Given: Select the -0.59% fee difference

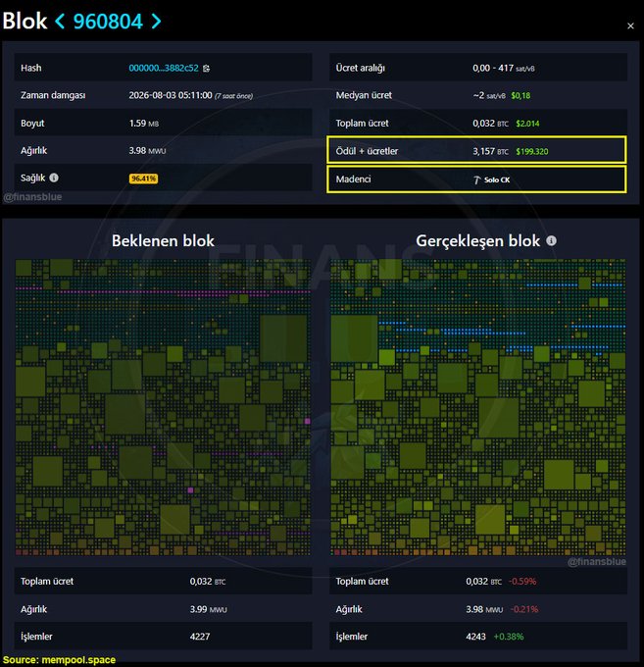Looking at the screenshot, I should pyautogui.click(x=522, y=582).
